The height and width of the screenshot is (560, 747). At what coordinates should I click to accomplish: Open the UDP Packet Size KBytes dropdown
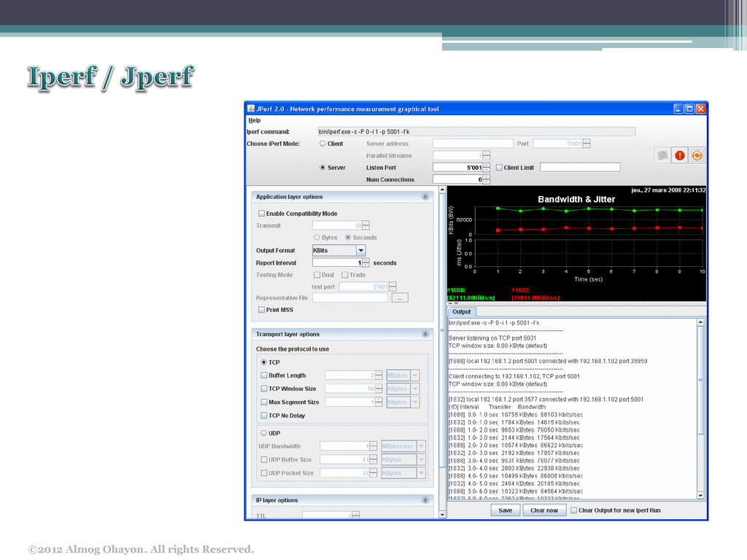[421, 472]
